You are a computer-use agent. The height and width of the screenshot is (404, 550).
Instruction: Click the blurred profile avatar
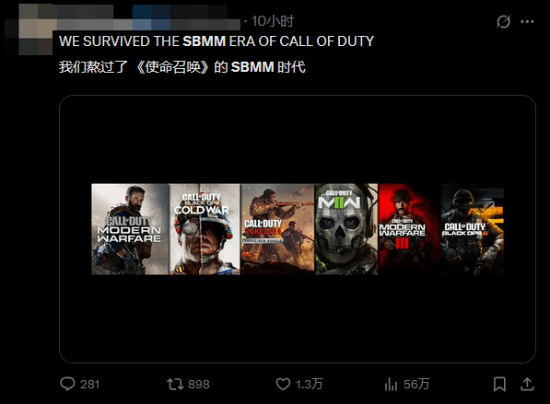[x=29, y=34]
